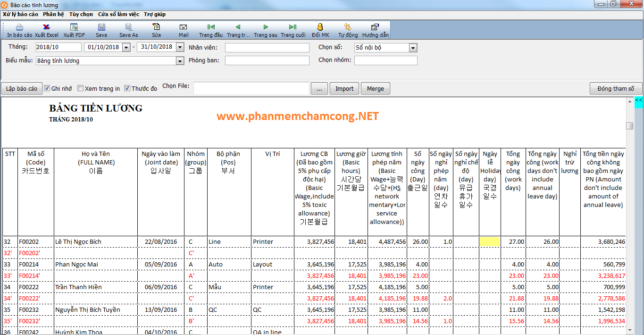This screenshot has height=335, width=644.
Task: Click the Merge button
Action: point(376,88)
